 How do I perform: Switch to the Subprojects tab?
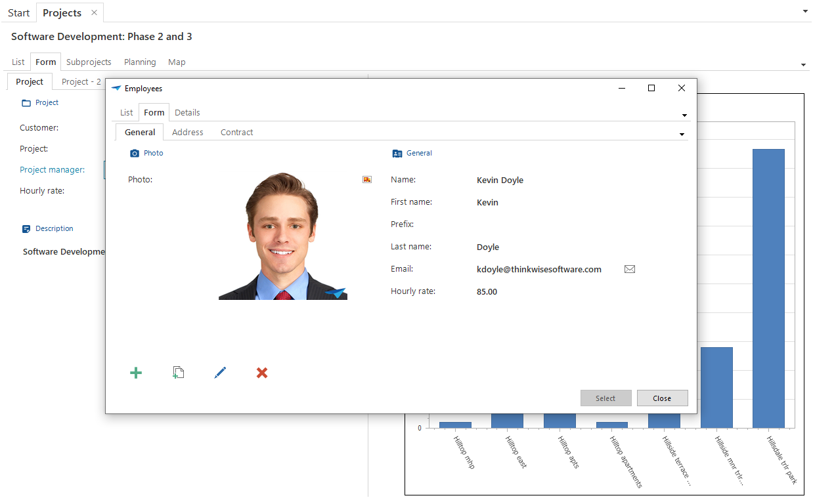tap(89, 62)
